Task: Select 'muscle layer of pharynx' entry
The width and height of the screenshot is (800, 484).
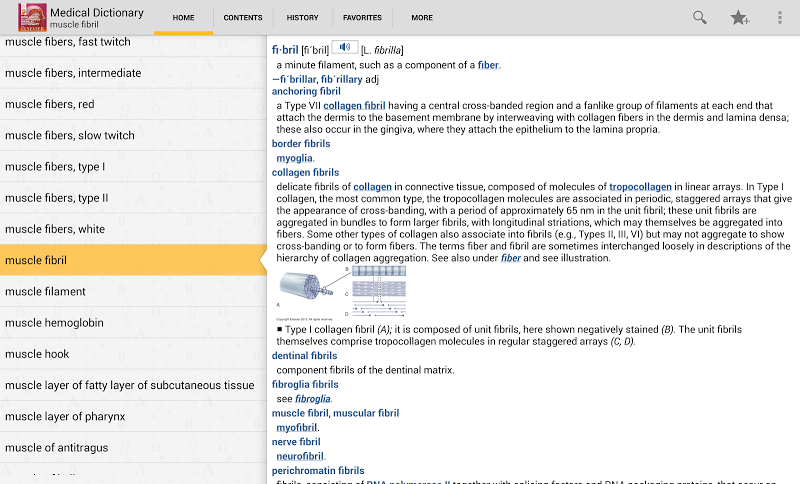Action: click(x=133, y=416)
